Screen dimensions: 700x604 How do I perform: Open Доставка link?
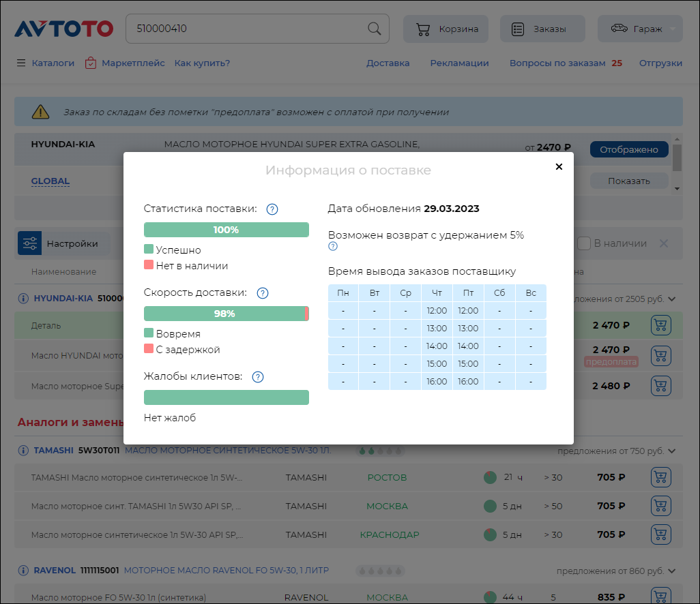[x=388, y=63]
